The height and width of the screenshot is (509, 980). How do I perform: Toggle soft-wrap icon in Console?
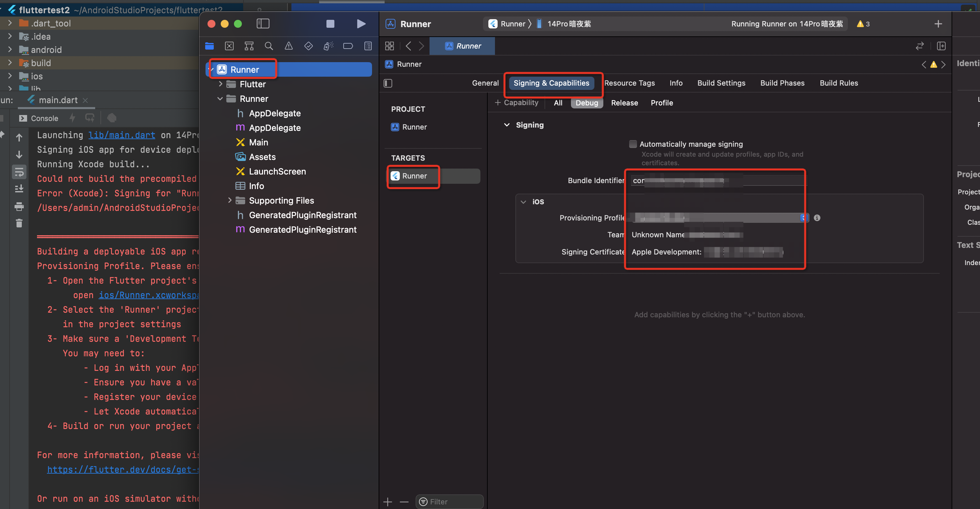pyautogui.click(x=19, y=172)
